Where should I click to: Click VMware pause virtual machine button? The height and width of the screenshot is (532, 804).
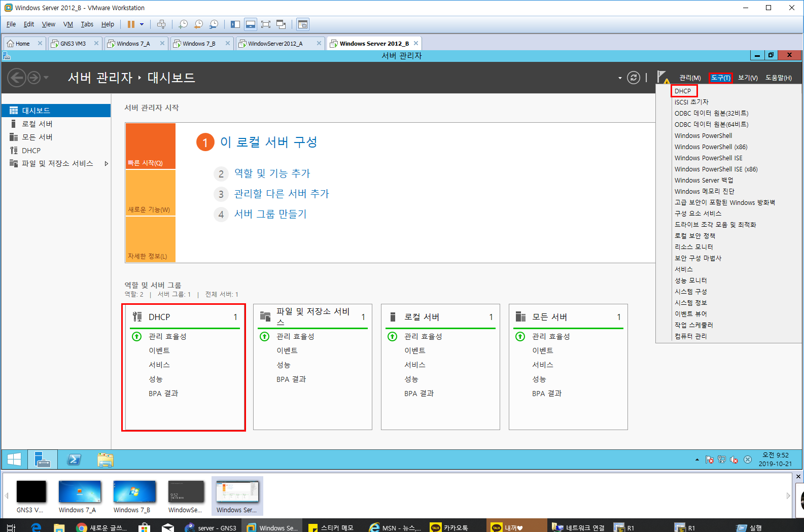131,24
